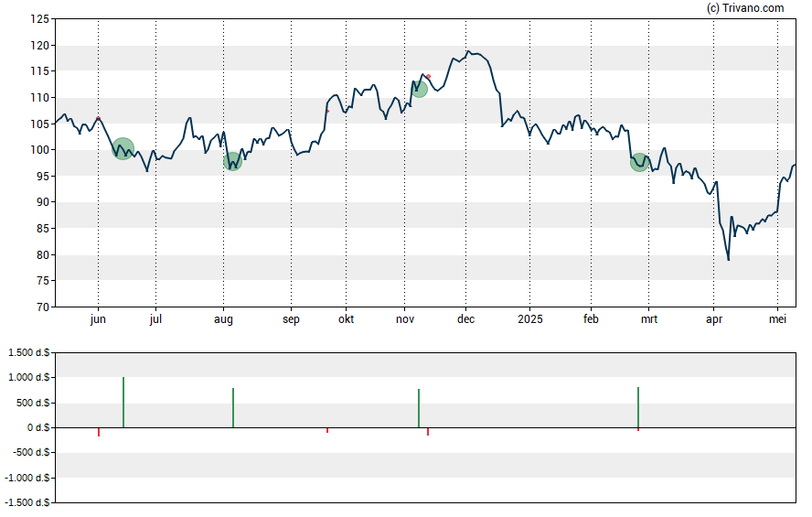Click the '120' price axis label
Image resolution: width=812 pixels, height=517 pixels.
point(40,46)
